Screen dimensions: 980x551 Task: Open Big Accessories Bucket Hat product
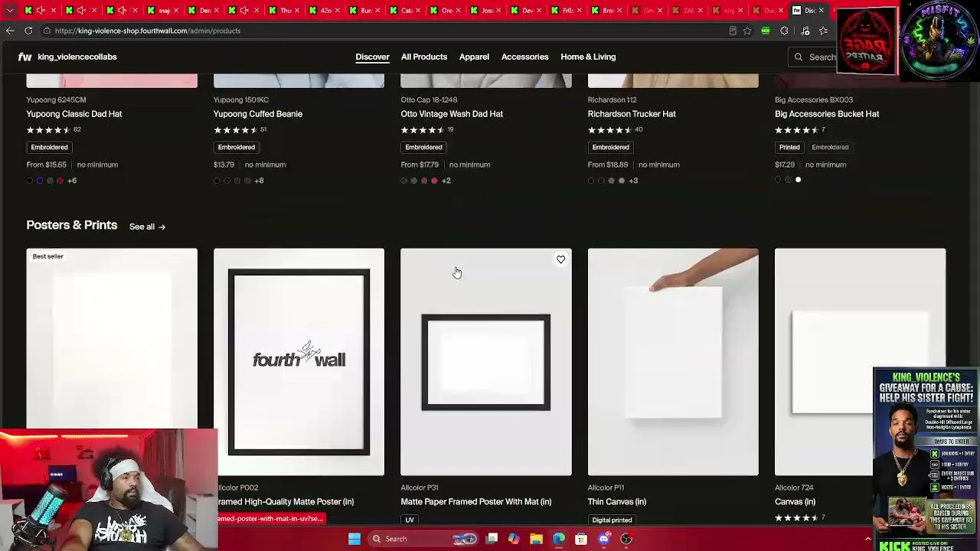(827, 114)
